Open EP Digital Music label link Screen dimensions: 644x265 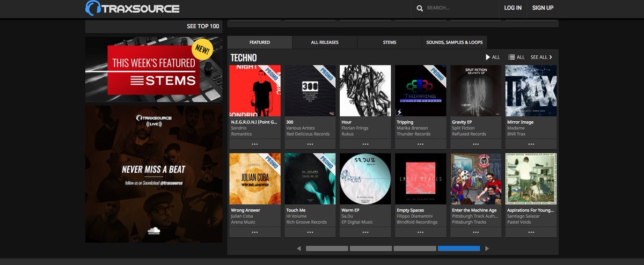click(x=357, y=222)
